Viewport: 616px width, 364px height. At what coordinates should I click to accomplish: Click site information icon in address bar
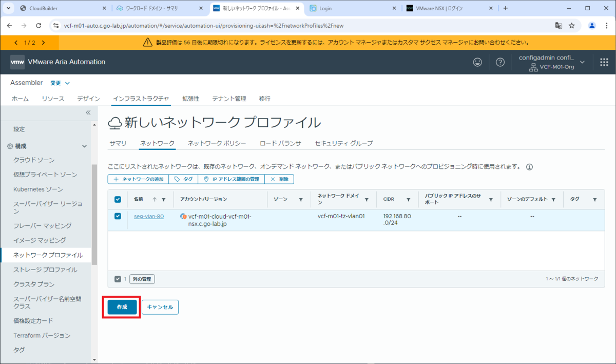point(56,25)
